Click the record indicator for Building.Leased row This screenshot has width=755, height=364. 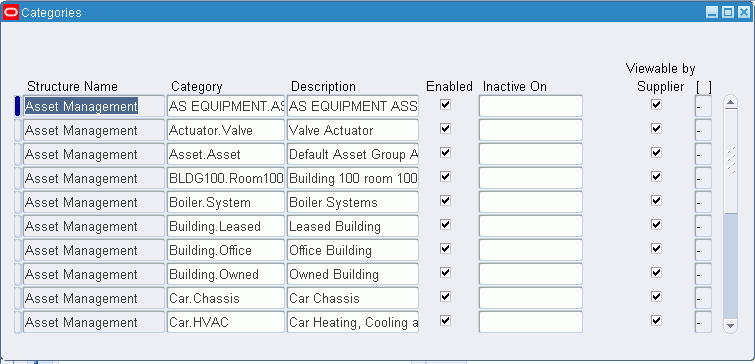17,226
